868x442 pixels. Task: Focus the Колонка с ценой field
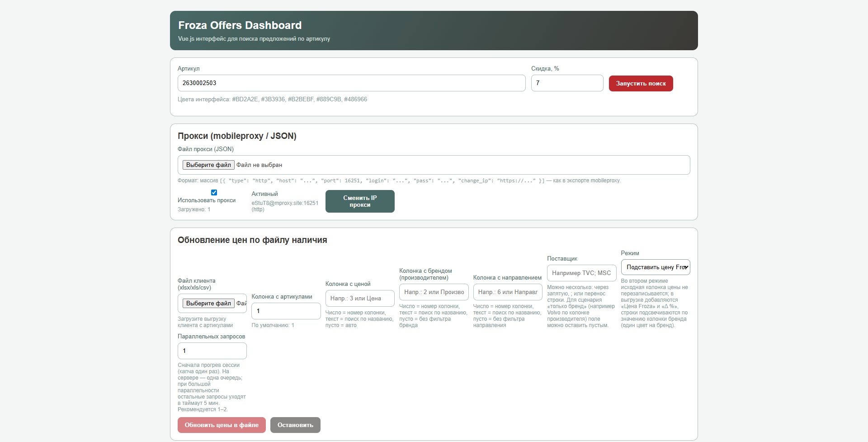[x=360, y=299]
